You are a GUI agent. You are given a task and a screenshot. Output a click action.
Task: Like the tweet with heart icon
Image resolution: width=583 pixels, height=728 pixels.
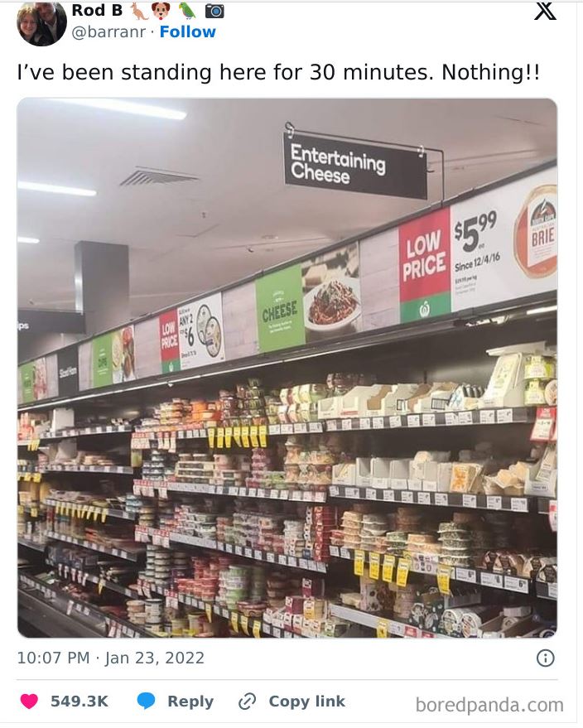coord(29,701)
